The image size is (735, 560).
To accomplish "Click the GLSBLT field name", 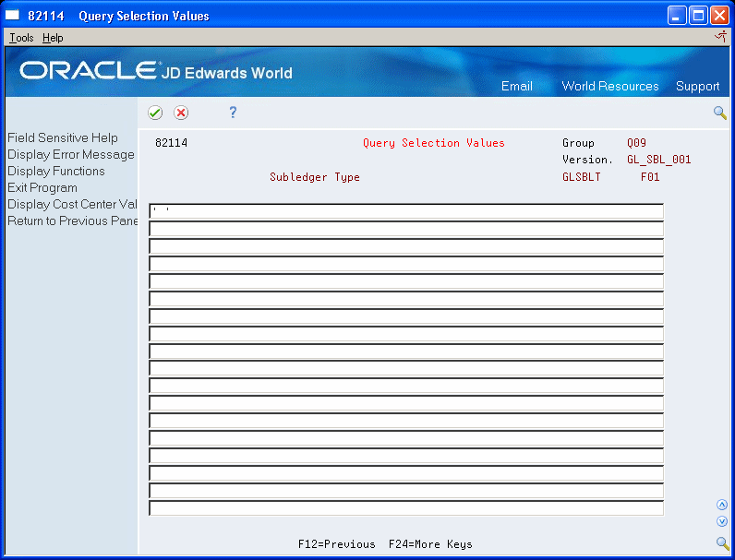I will [x=581, y=177].
